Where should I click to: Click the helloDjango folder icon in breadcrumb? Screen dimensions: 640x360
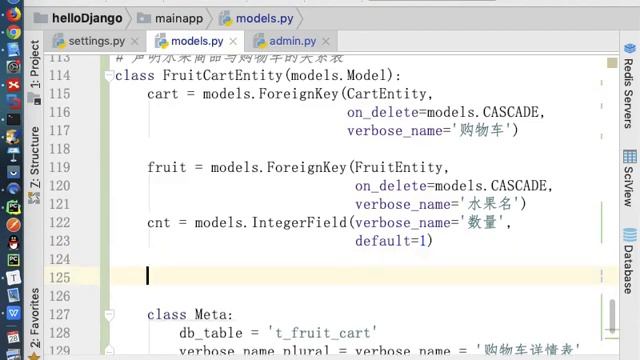[40, 18]
